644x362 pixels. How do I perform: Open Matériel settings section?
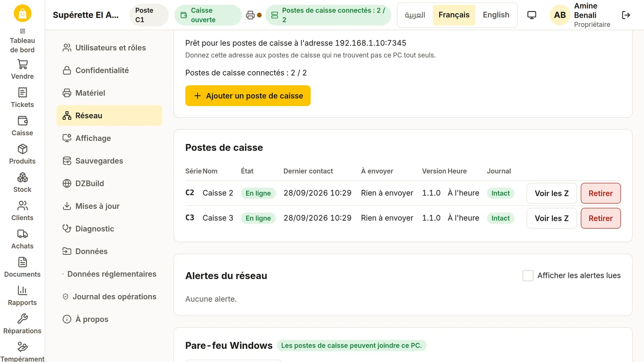coord(109,93)
